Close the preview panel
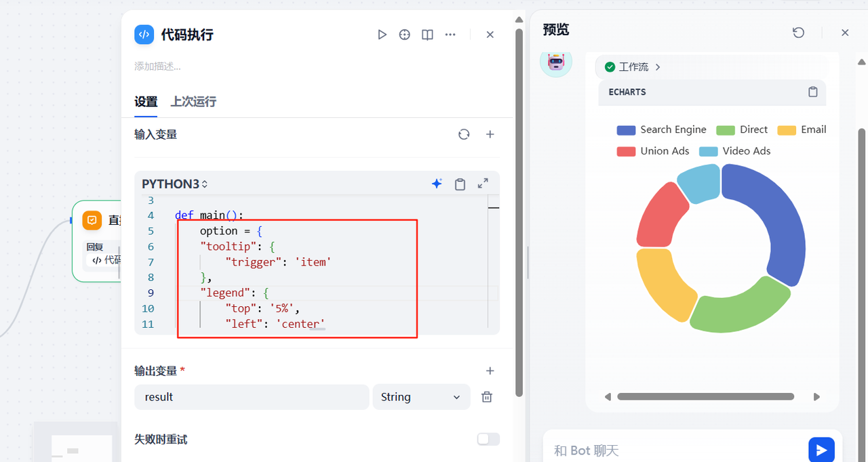Screen dimensions: 868x462 pos(845,33)
